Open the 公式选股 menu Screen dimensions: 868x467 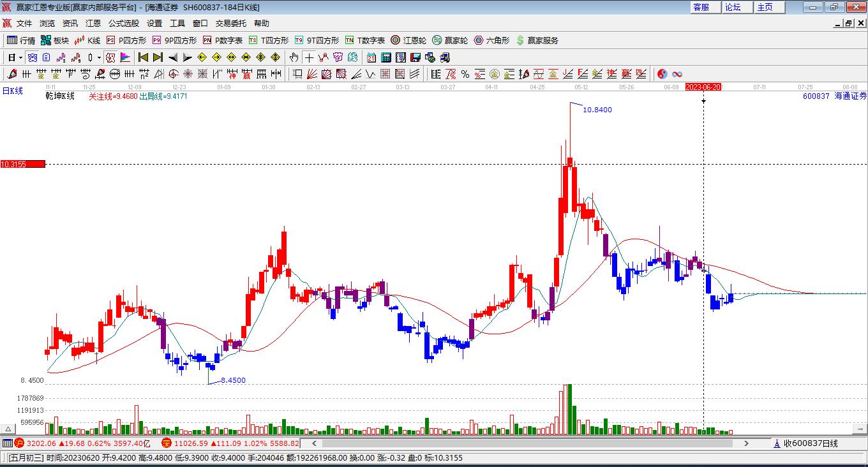pos(123,23)
